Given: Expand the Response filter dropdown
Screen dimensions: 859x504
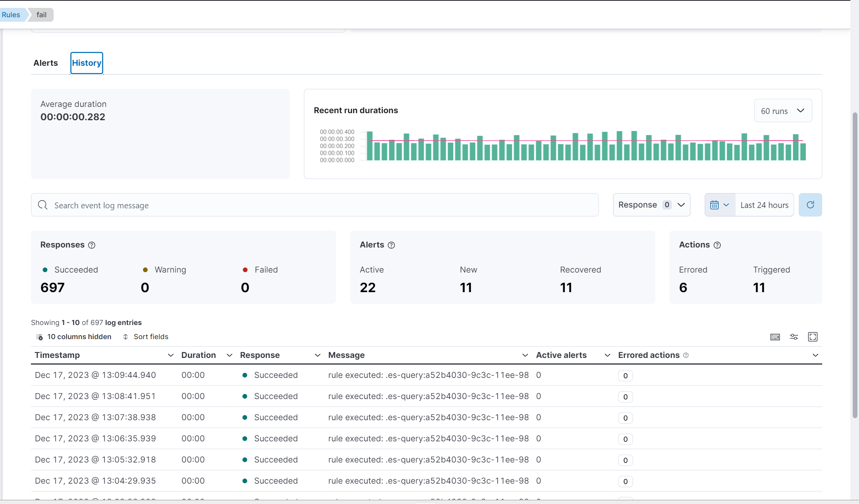Looking at the screenshot, I should (x=651, y=205).
